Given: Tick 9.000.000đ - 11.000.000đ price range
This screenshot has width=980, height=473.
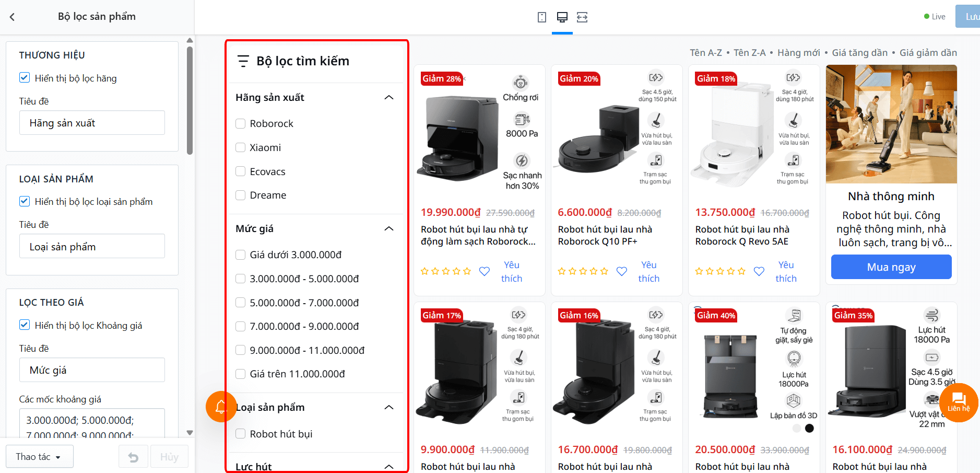Looking at the screenshot, I should point(241,350).
